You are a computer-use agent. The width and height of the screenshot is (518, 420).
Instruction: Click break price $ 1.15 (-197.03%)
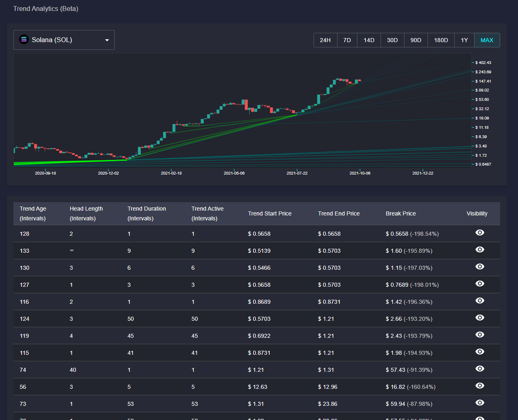coord(409,268)
